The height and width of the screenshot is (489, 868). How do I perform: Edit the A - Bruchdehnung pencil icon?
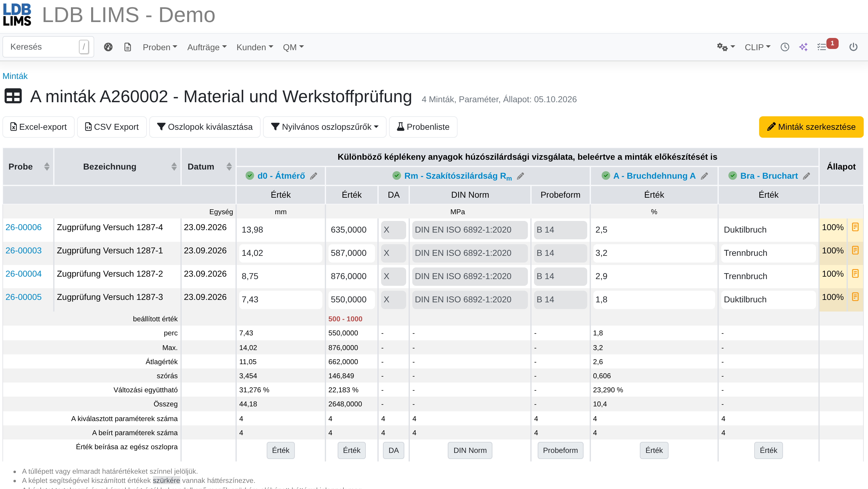pos(705,176)
